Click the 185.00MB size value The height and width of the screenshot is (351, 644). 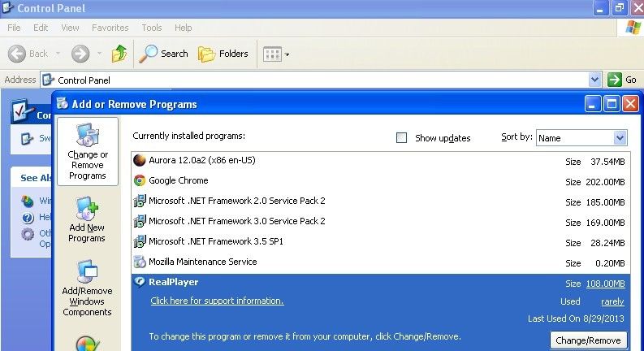pyautogui.click(x=605, y=202)
